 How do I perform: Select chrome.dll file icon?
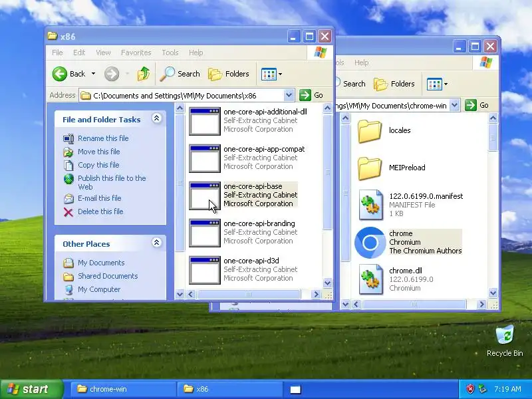tap(370, 279)
